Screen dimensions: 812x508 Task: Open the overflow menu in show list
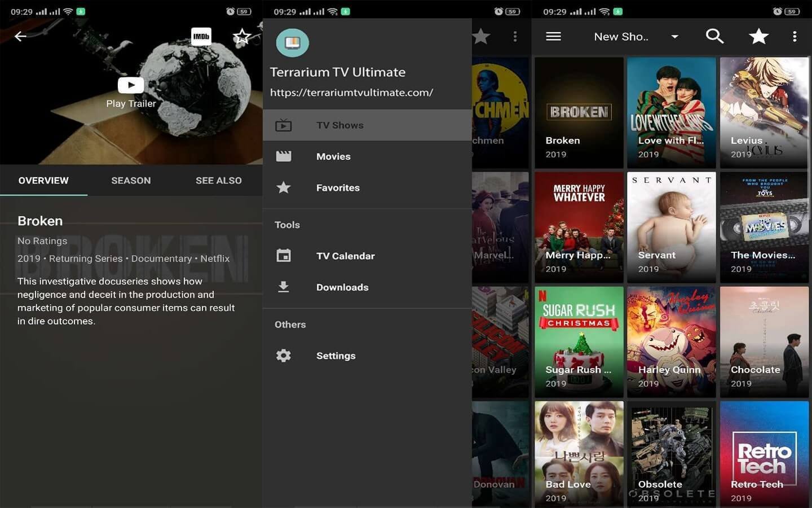click(x=795, y=37)
